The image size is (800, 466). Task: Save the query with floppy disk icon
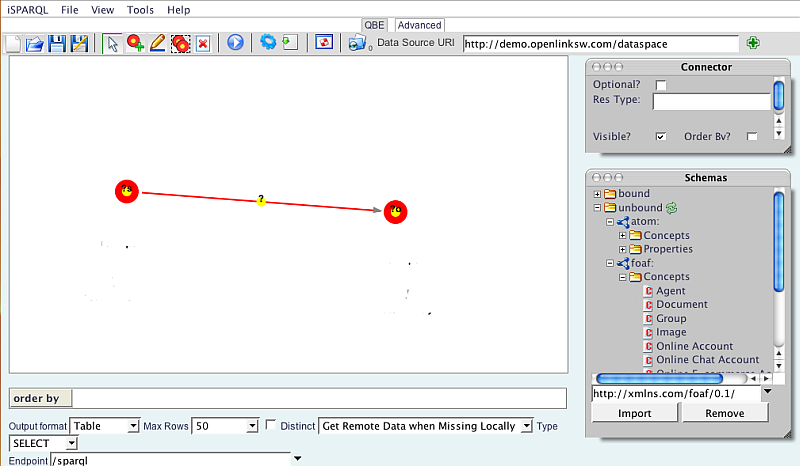tap(57, 43)
